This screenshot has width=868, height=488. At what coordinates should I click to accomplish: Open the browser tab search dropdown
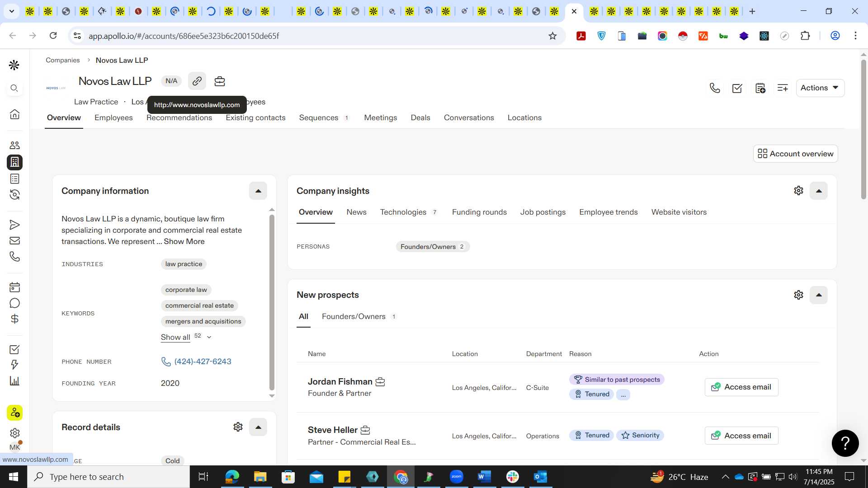pyautogui.click(x=11, y=11)
